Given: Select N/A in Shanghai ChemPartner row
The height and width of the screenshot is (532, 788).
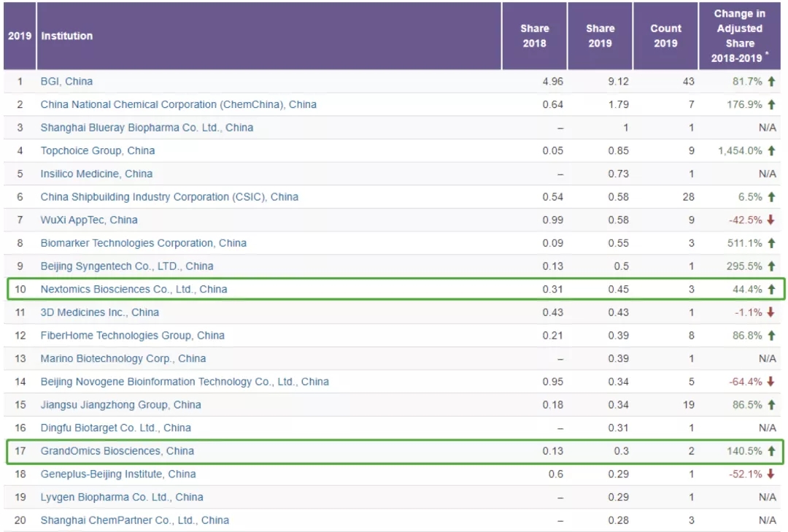Looking at the screenshot, I should [x=768, y=521].
